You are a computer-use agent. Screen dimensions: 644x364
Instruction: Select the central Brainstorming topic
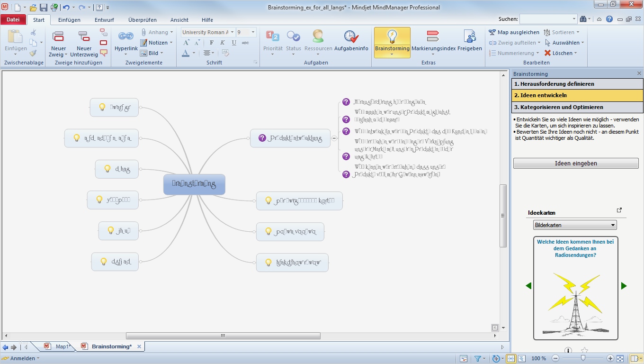[x=194, y=184]
